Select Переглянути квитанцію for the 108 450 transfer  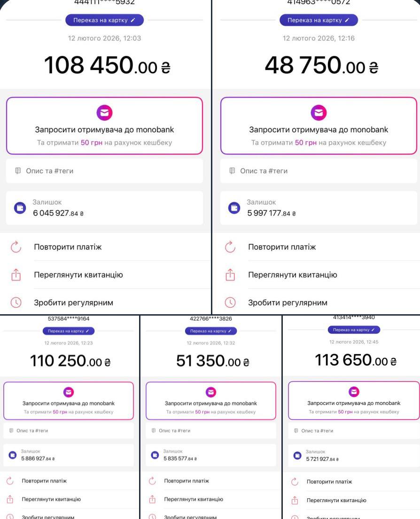pos(78,275)
